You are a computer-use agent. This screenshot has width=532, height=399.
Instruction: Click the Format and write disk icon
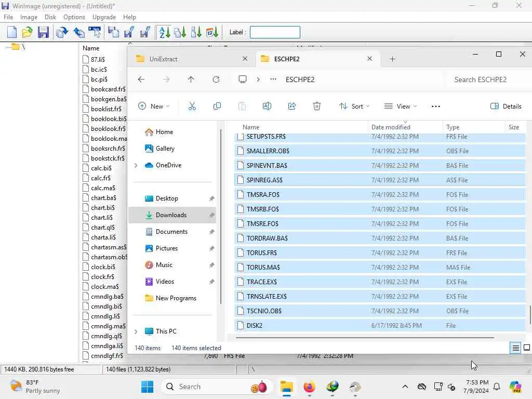click(145, 32)
